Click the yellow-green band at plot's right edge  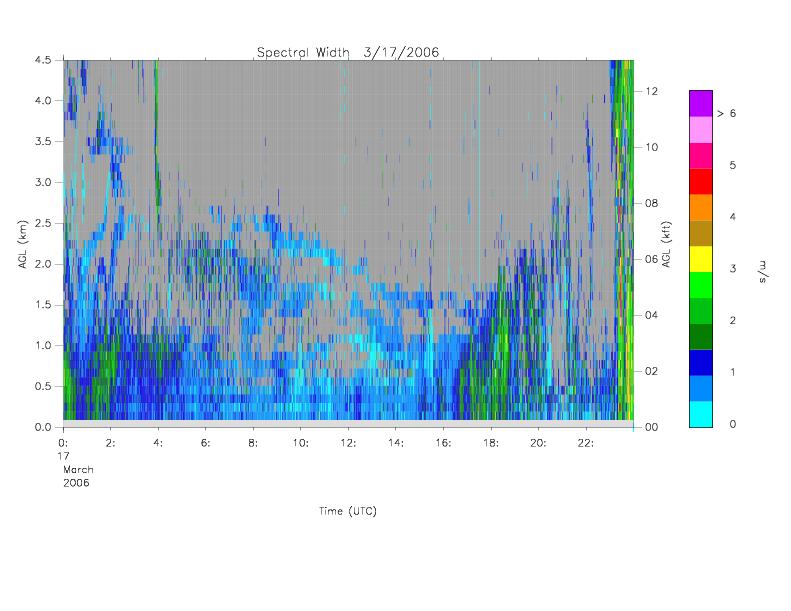point(626,240)
